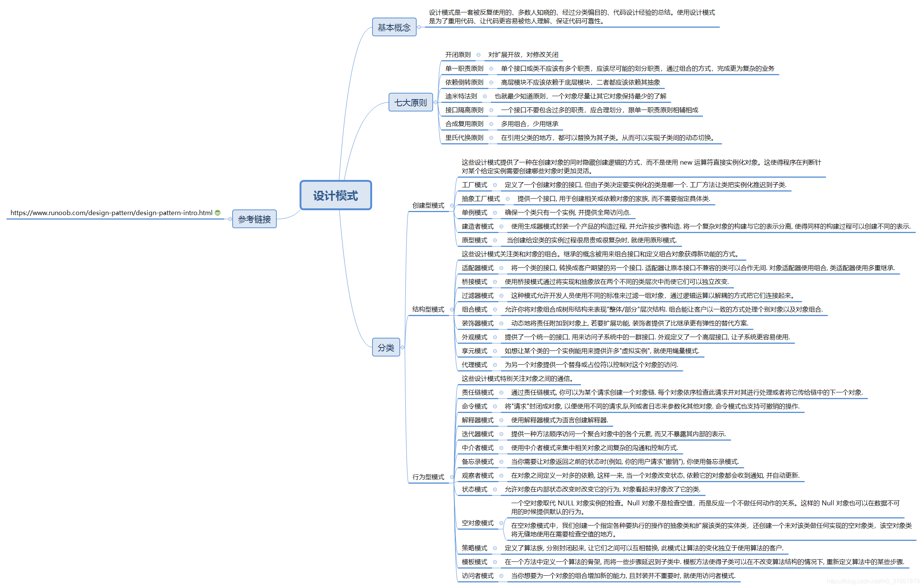Select the 抽象工厂模式 topic
923x588 pixels.
click(x=481, y=199)
